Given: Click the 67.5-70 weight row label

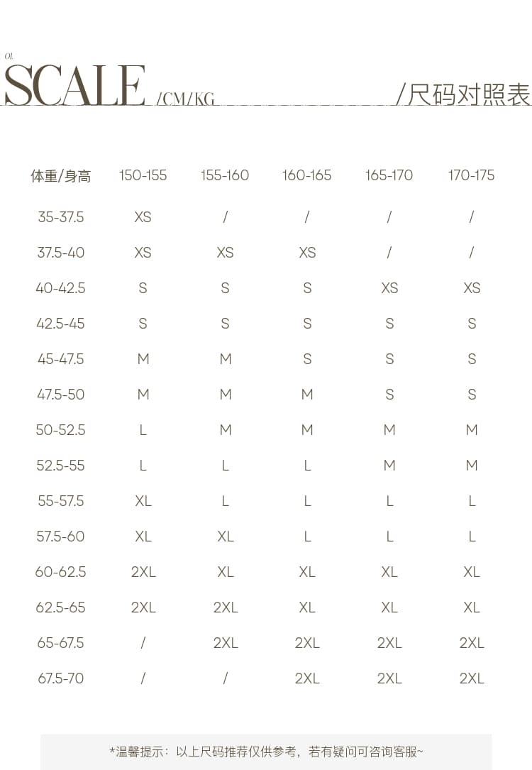Looking at the screenshot, I should point(61,678).
